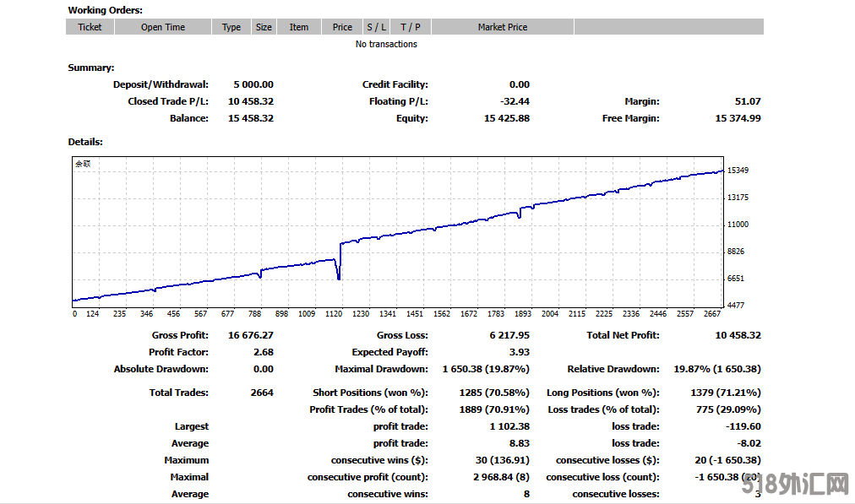Select the Deposit/Withdrawal value 5 000.00
This screenshot has height=504, width=855.
click(x=253, y=84)
